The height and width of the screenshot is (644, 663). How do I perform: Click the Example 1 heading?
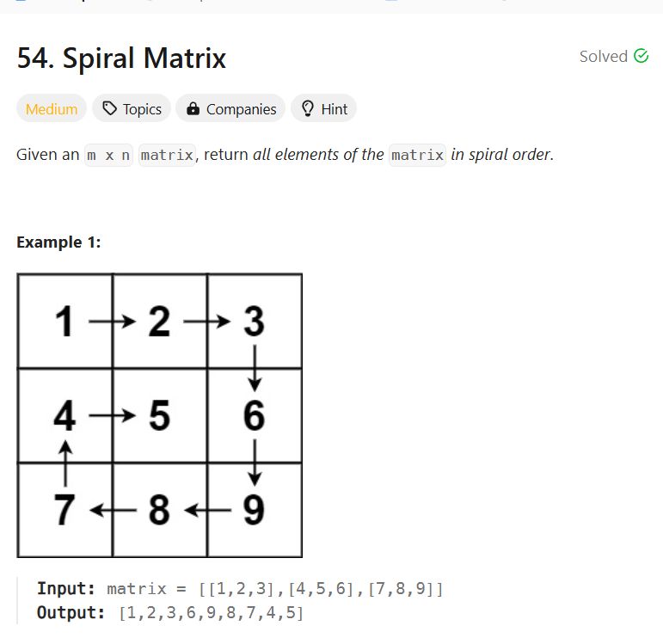pos(58,242)
